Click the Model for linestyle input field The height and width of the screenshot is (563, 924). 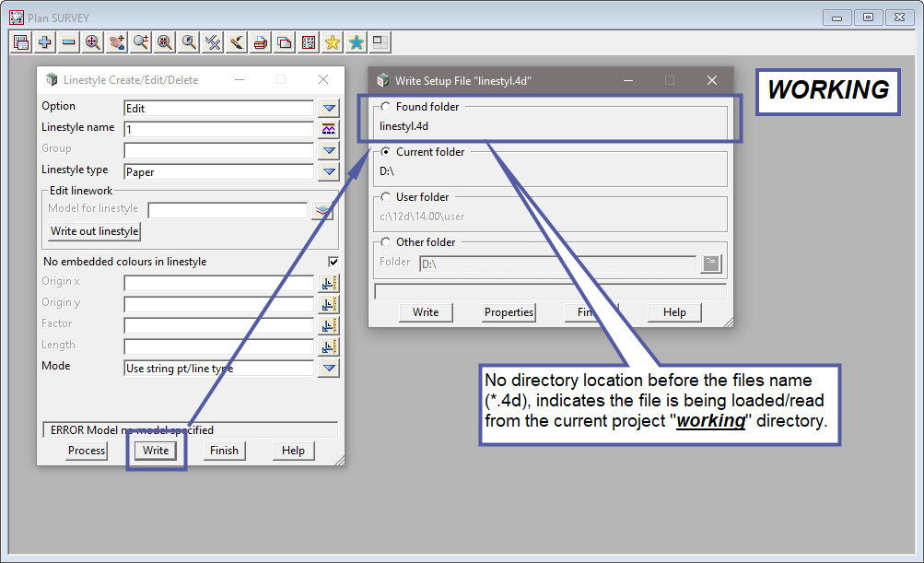pyautogui.click(x=228, y=210)
